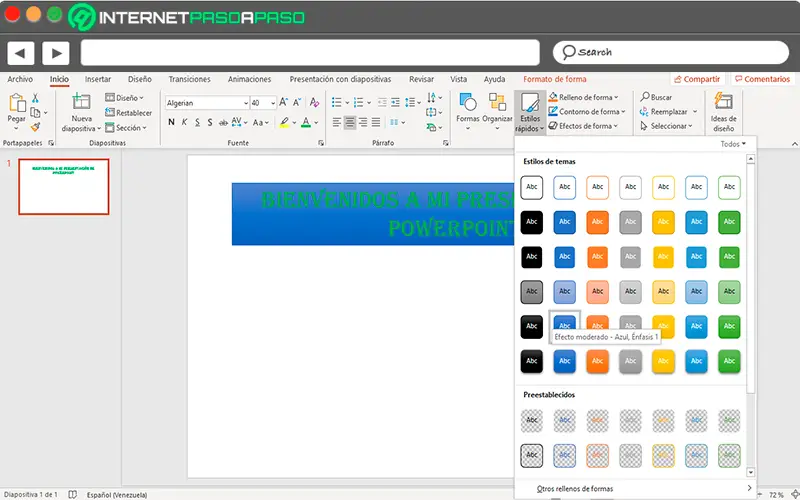Toggle text shadow S
The image size is (800, 500).
coord(210,122)
